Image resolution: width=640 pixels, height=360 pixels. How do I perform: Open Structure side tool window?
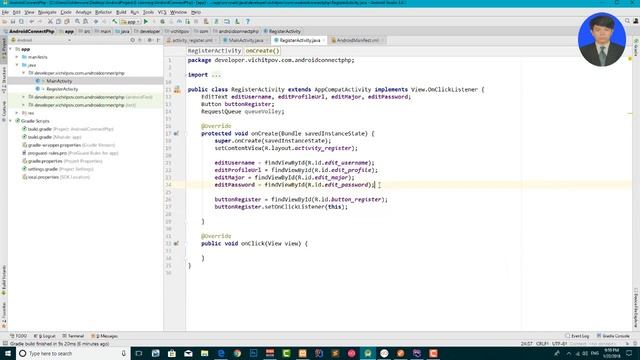4,80
